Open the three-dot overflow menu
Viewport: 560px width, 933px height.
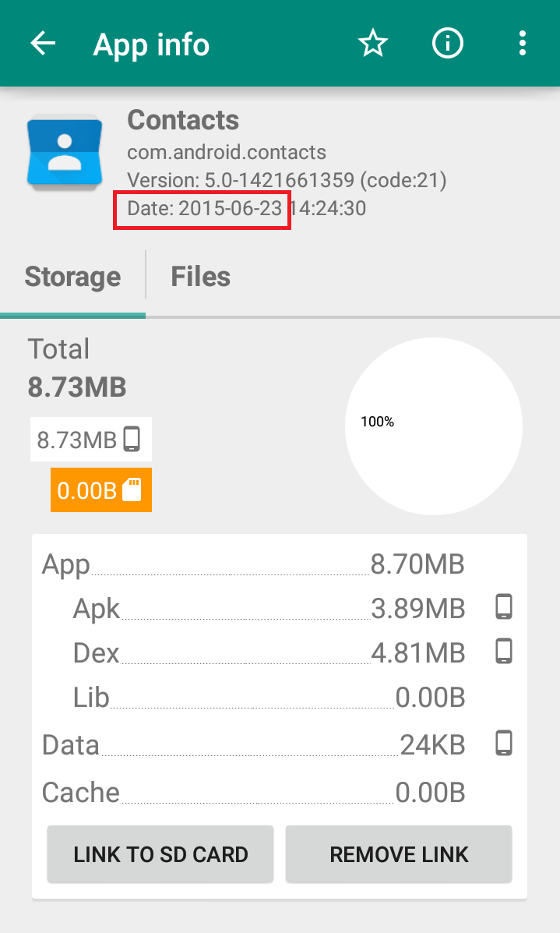(523, 44)
